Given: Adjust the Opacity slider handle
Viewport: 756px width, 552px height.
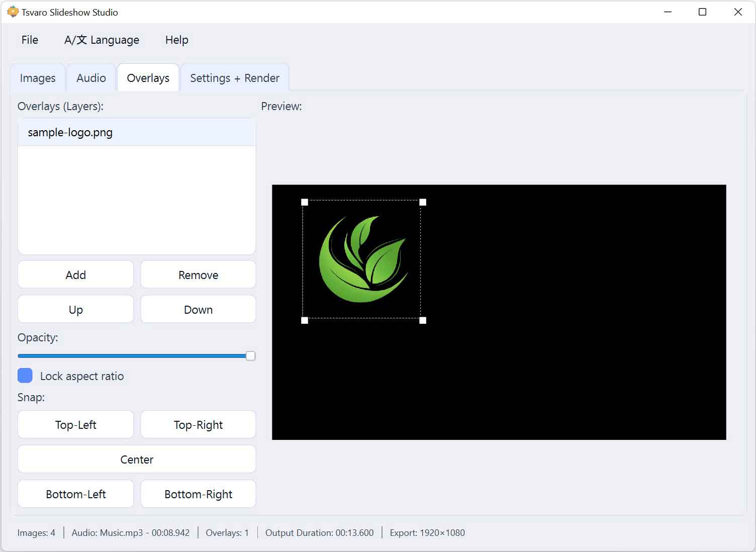Looking at the screenshot, I should click(250, 355).
